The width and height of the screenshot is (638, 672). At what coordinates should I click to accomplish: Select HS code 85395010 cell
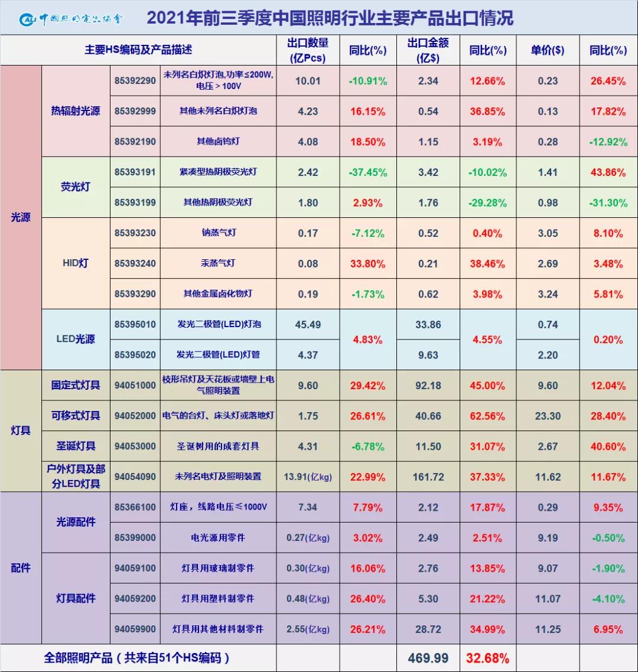(135, 324)
